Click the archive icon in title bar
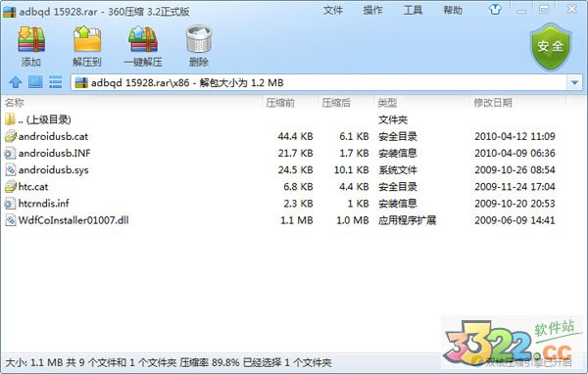Screen dimensions: 588x374 tap(10, 11)
